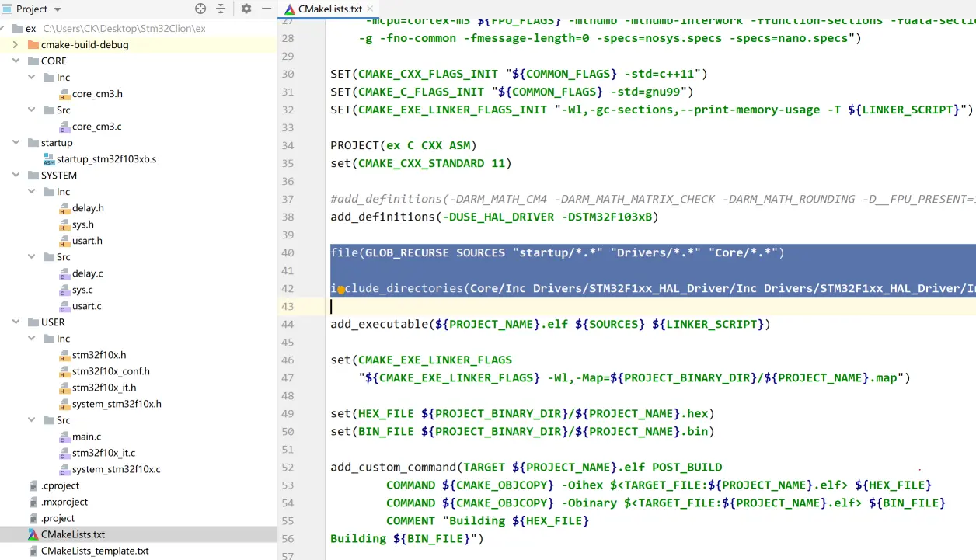This screenshot has width=976, height=560.
Task: Click the add_definitions -DUSE_HAL_DRIVER line
Action: coord(494,217)
